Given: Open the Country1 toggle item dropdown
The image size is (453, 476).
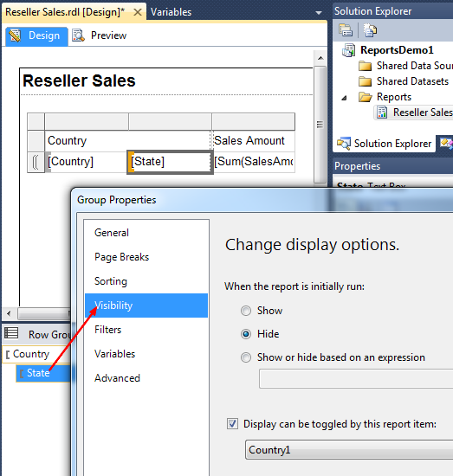Looking at the screenshot, I should pos(349,449).
